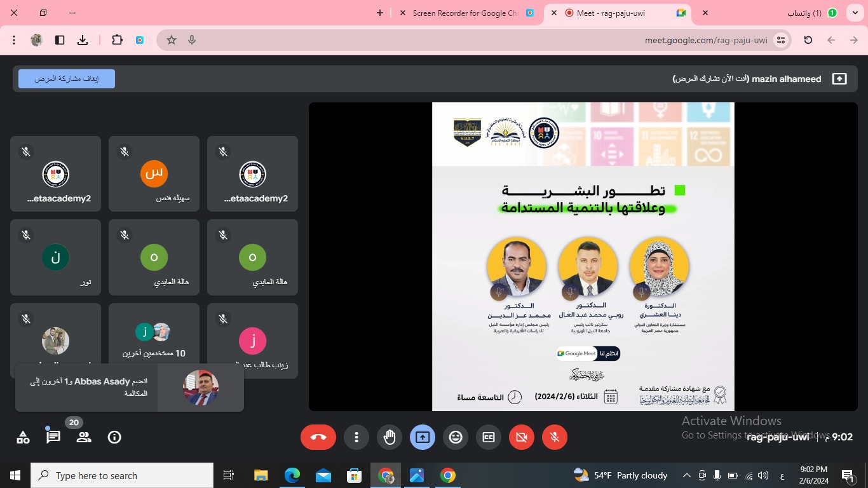Open the 10 other users tile

(x=154, y=341)
